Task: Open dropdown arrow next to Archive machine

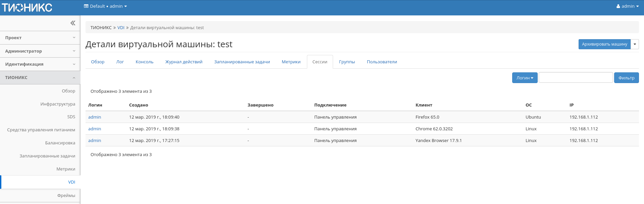Action: (x=635, y=44)
